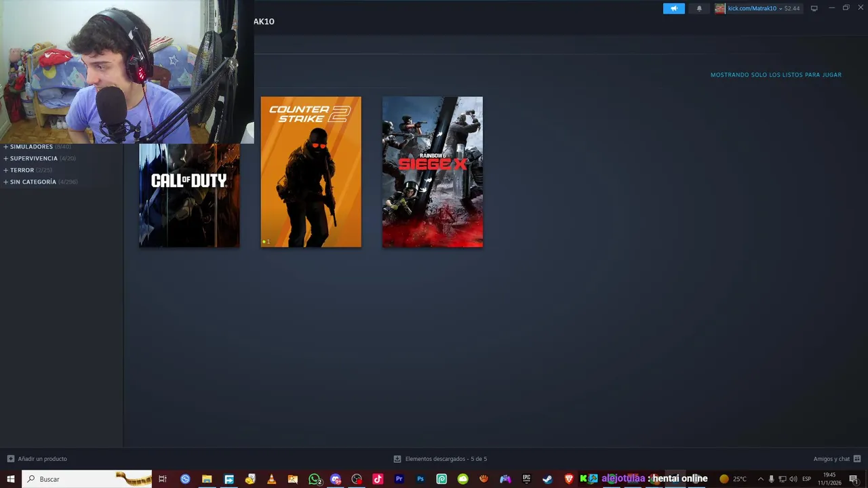
Task: Open Epic Games Launcher from taskbar
Action: click(526, 479)
